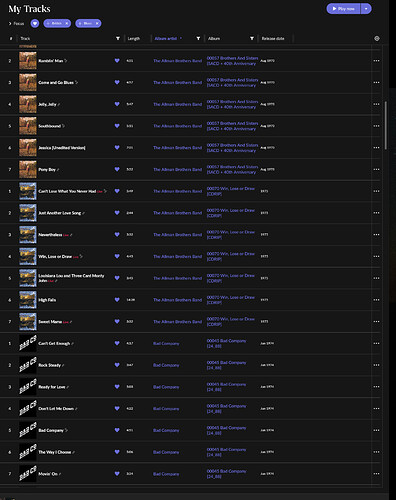Open Bad Co cover beside Can't Get Enough
This screenshot has height=500, width=396.
click(28, 343)
